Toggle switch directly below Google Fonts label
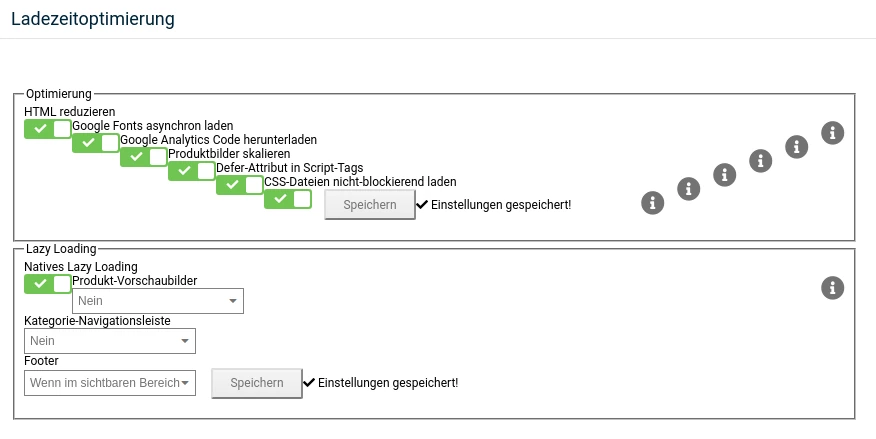The image size is (876, 439). tap(96, 143)
